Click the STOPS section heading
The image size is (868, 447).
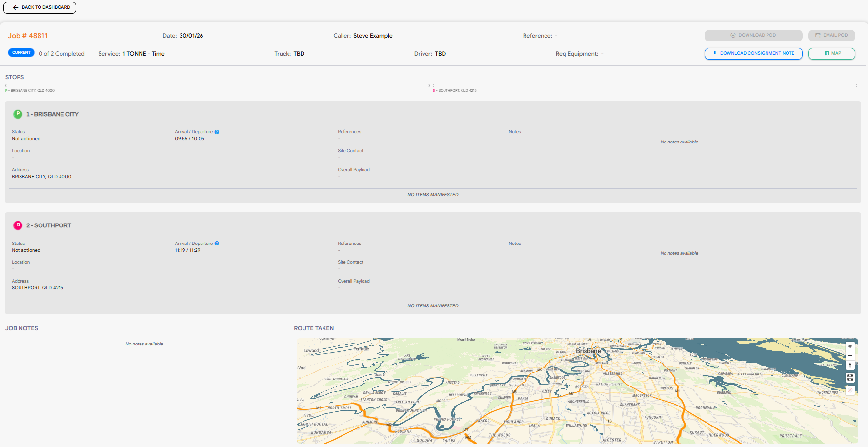click(15, 77)
